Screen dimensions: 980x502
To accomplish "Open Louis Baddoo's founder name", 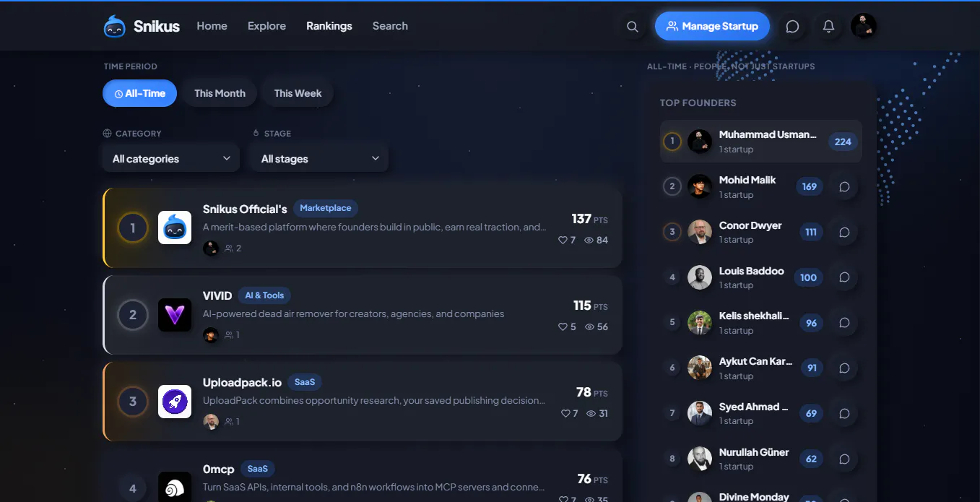I will [752, 271].
